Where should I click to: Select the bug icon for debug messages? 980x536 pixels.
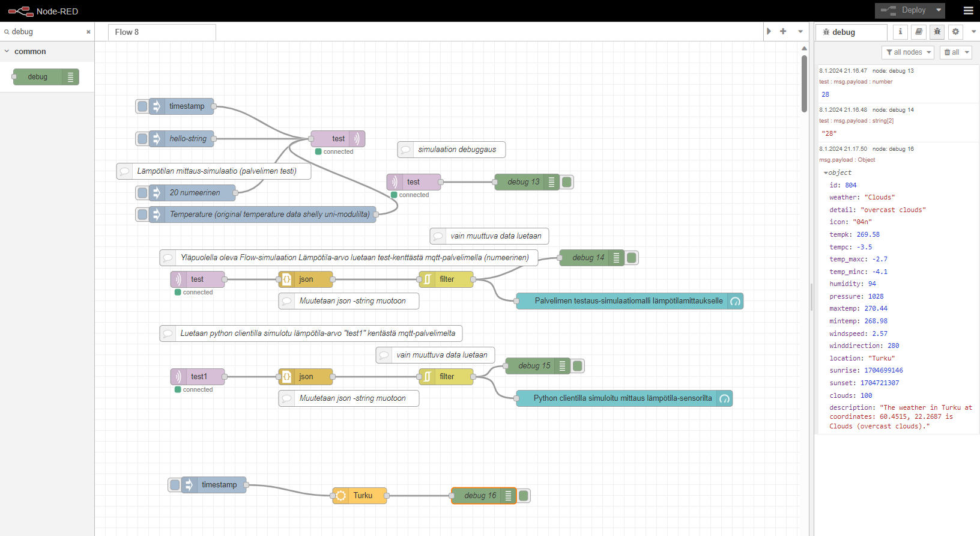click(x=937, y=32)
